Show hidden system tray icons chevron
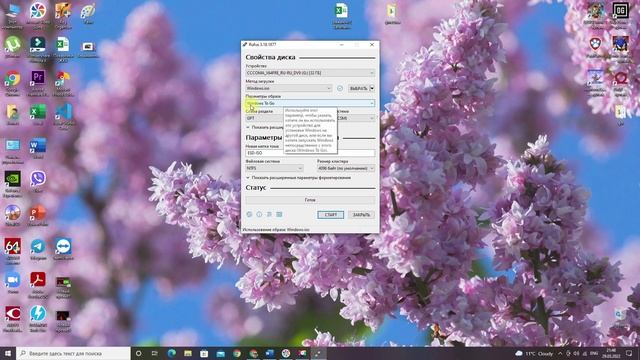The image size is (640, 360). coord(560,353)
